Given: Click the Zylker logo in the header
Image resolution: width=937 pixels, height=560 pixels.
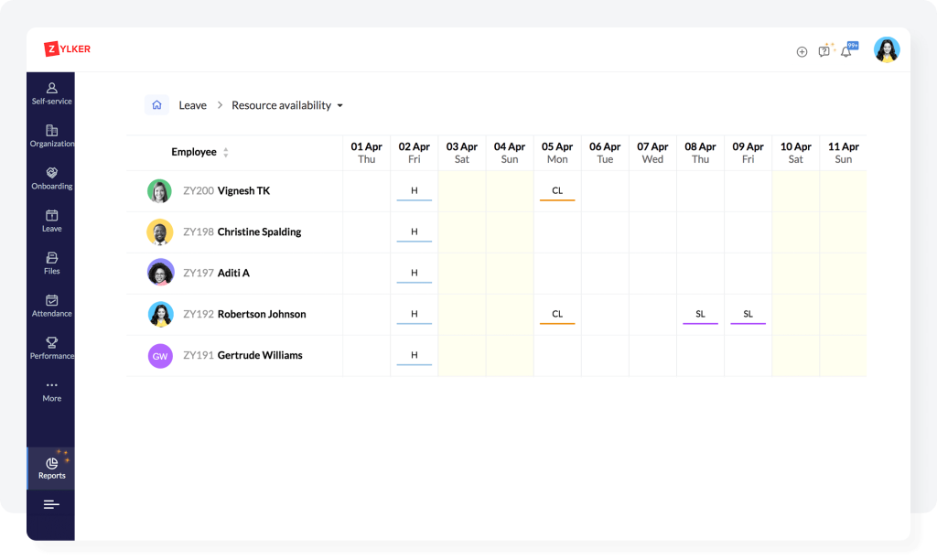Looking at the screenshot, I should click(66, 49).
